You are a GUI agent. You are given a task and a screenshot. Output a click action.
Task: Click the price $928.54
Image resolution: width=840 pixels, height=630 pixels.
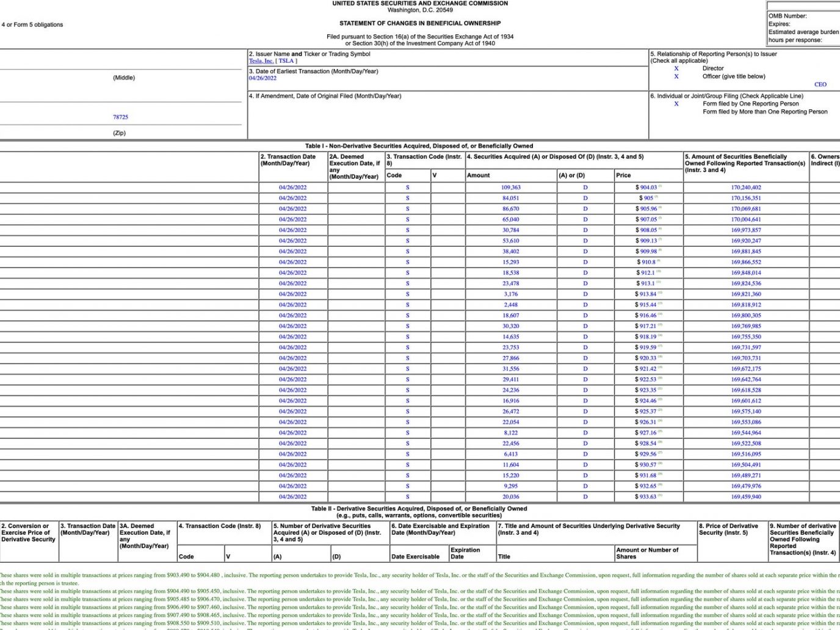coord(646,444)
